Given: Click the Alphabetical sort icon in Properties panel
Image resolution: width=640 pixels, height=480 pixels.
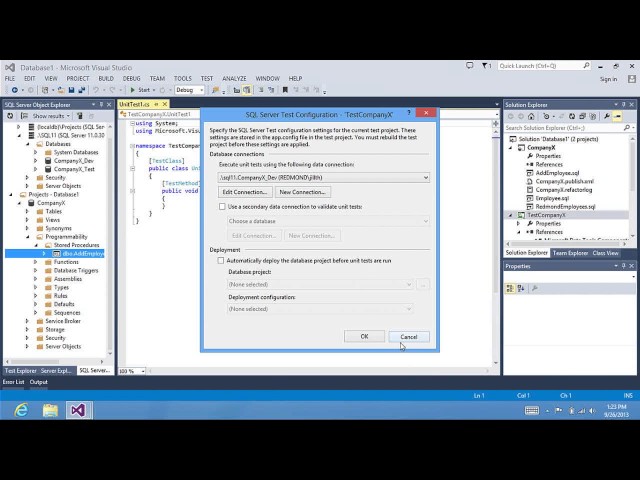Looking at the screenshot, I should click(521, 289).
